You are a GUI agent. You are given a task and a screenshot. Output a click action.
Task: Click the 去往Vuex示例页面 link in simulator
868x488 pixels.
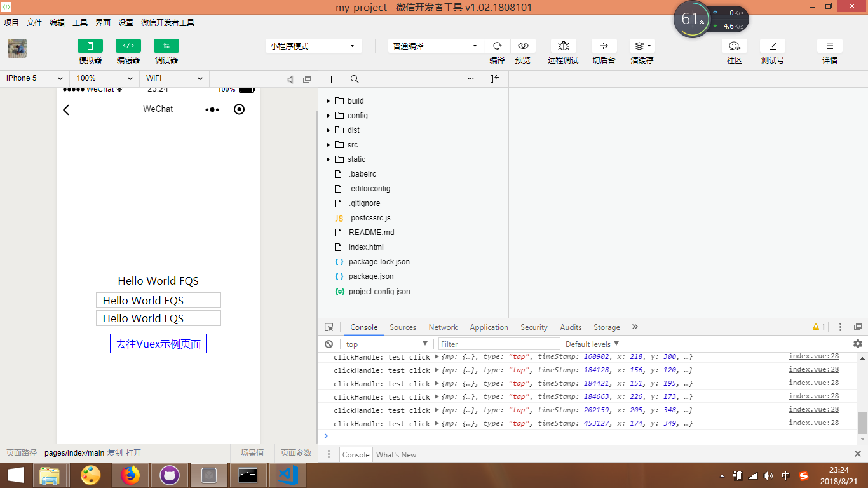click(158, 344)
